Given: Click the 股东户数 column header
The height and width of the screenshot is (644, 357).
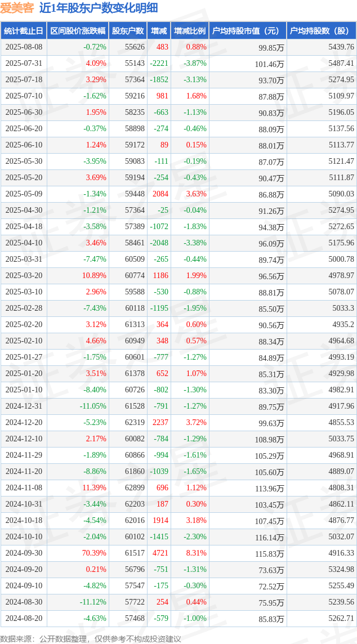Looking at the screenshot, I should point(128,31).
